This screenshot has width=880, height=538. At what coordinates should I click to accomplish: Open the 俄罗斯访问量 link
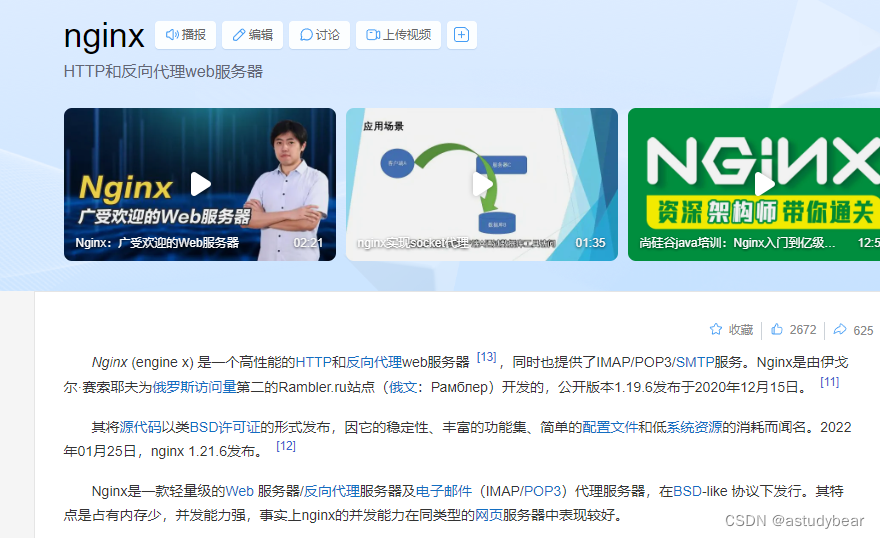[194, 387]
